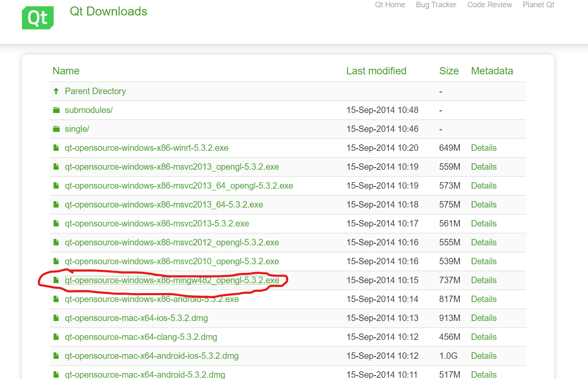The width and height of the screenshot is (588, 379).
Task: Visit the Code Review page
Action: coord(489,5)
